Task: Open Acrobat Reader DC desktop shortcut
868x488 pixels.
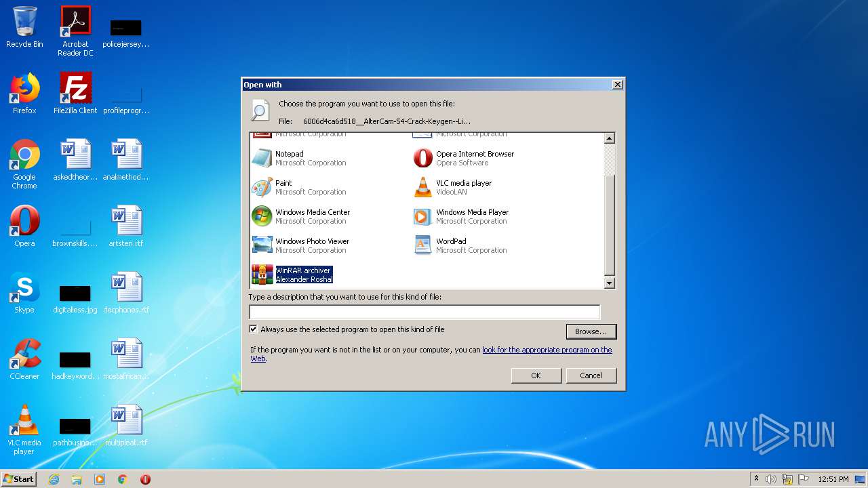Action: click(75, 31)
